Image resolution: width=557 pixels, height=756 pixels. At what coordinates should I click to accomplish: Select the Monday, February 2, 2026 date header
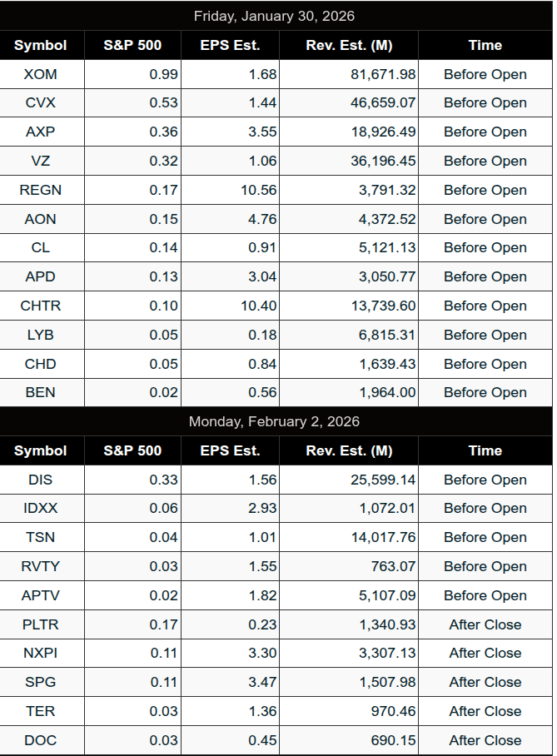[x=275, y=421]
